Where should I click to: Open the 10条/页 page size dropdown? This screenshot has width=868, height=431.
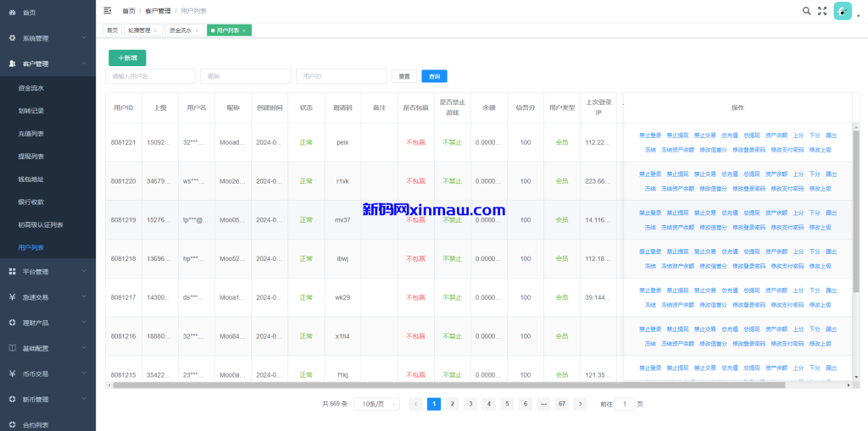(x=376, y=404)
